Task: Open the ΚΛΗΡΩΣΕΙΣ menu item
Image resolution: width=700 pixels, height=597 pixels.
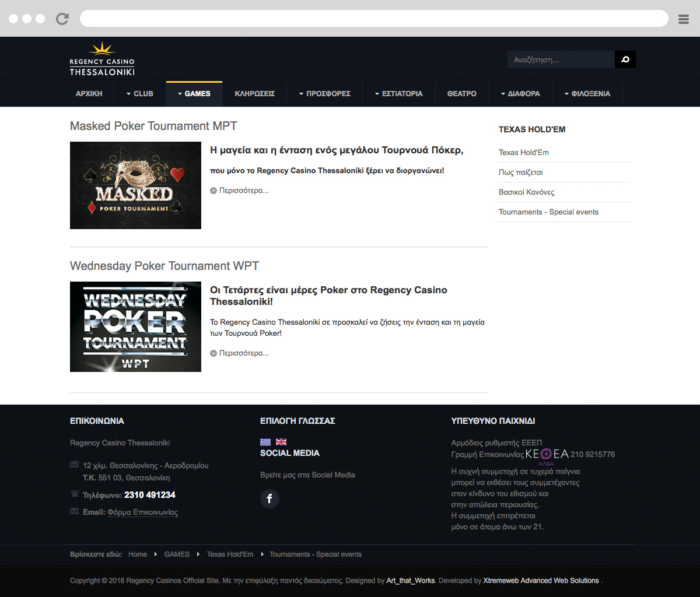Action: (x=255, y=94)
